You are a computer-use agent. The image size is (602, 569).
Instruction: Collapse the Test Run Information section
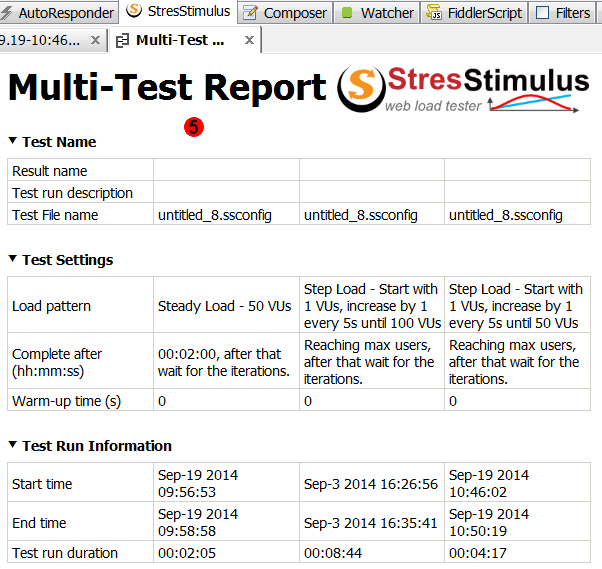click(12, 445)
